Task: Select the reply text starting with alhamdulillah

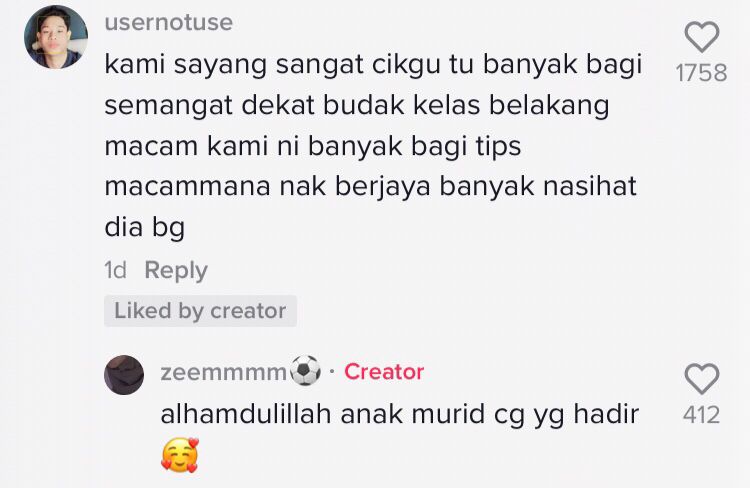Action: (x=400, y=414)
